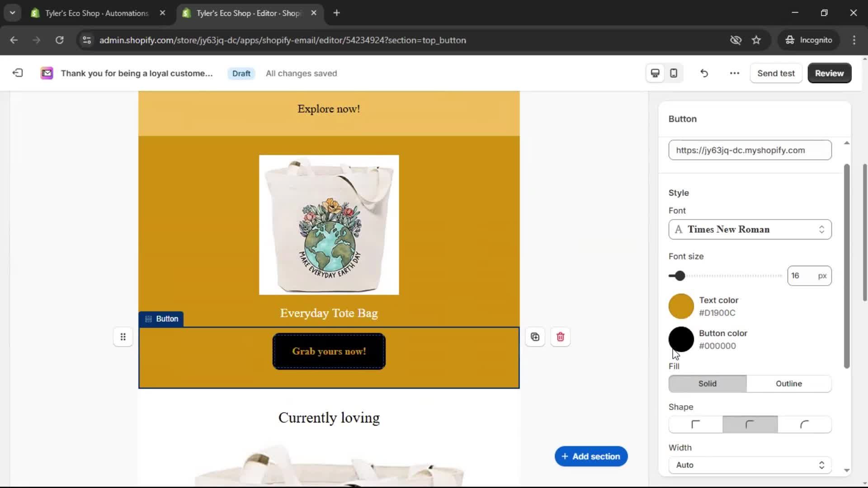This screenshot has width=868, height=488.
Task: Select the Outline fill option
Action: pos(789,384)
